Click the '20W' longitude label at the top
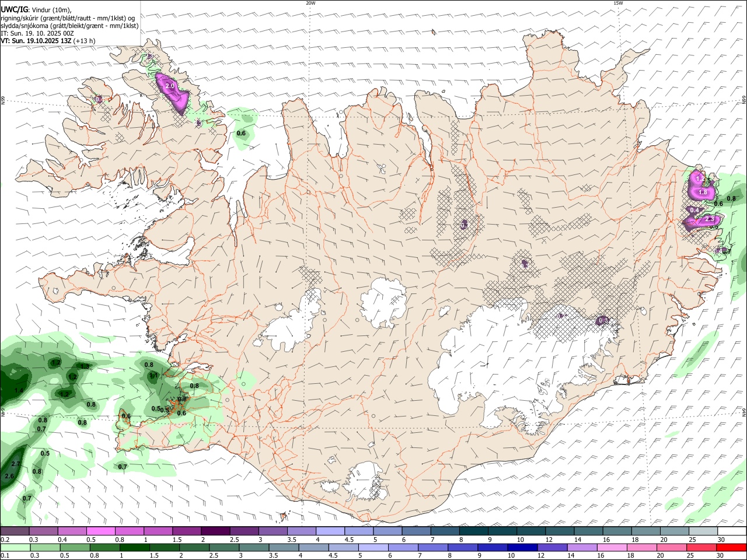 pyautogui.click(x=310, y=3)
